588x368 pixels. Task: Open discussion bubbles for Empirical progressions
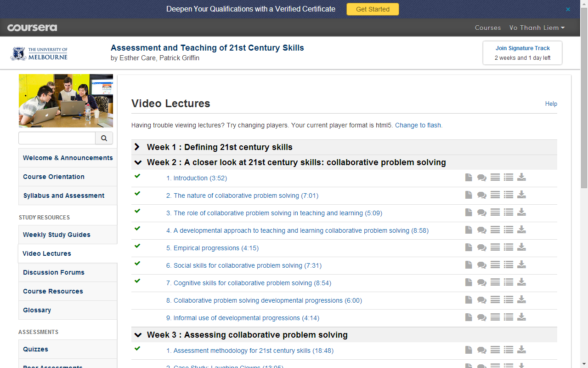click(x=481, y=247)
